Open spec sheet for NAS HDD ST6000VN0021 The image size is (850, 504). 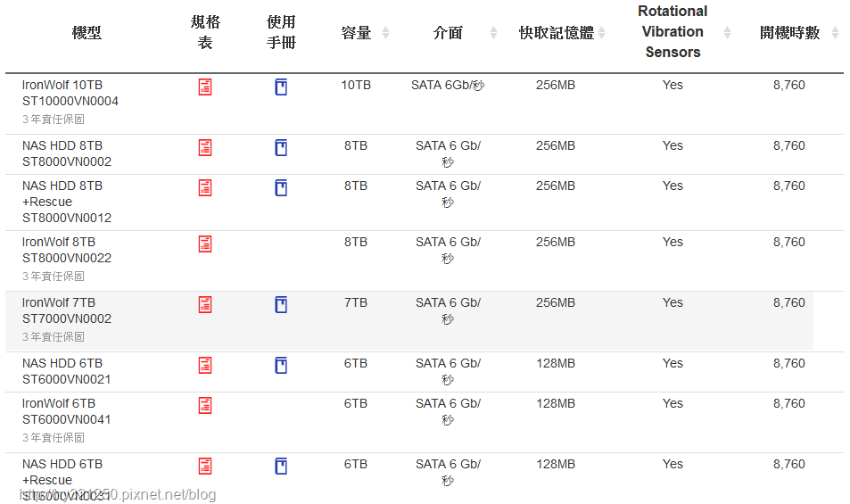(x=205, y=365)
